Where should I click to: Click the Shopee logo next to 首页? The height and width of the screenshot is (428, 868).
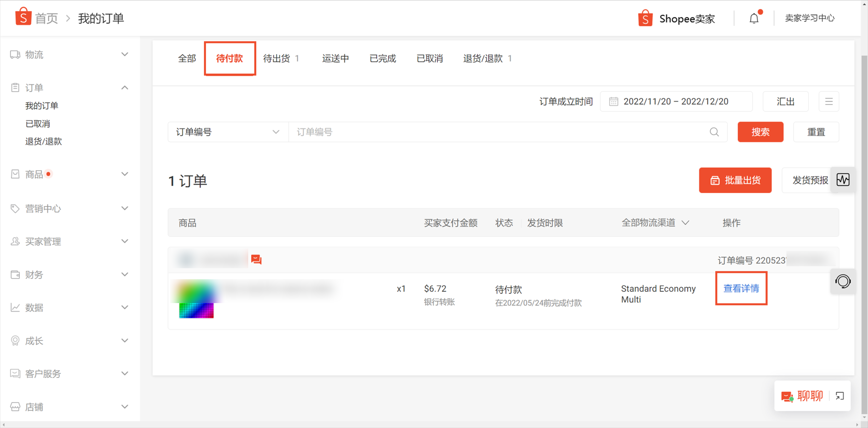click(x=23, y=17)
